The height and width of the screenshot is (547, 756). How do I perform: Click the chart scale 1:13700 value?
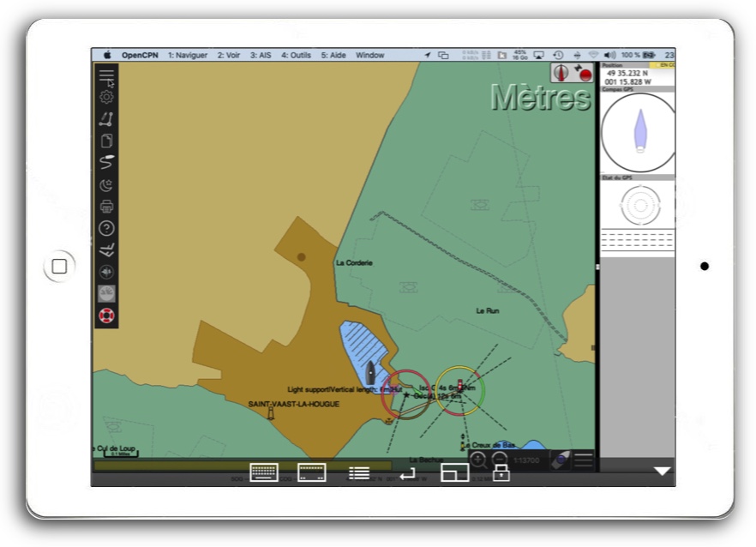pos(526,460)
